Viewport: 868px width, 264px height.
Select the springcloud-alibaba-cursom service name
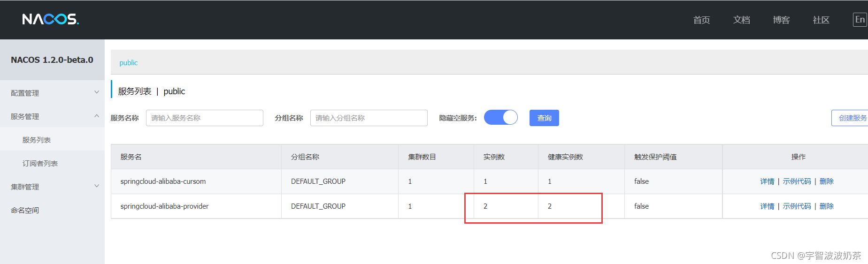tap(163, 181)
